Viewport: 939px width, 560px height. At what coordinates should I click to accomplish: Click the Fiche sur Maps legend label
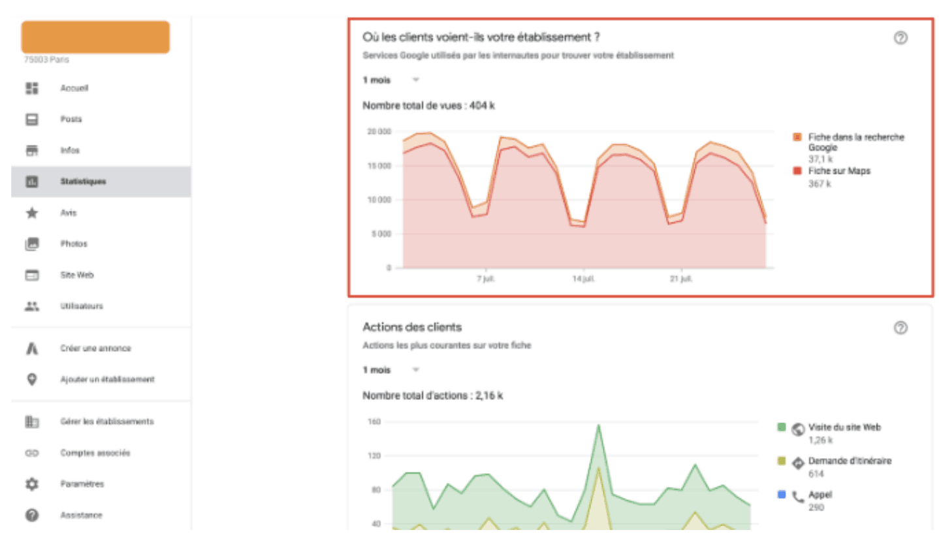[839, 171]
